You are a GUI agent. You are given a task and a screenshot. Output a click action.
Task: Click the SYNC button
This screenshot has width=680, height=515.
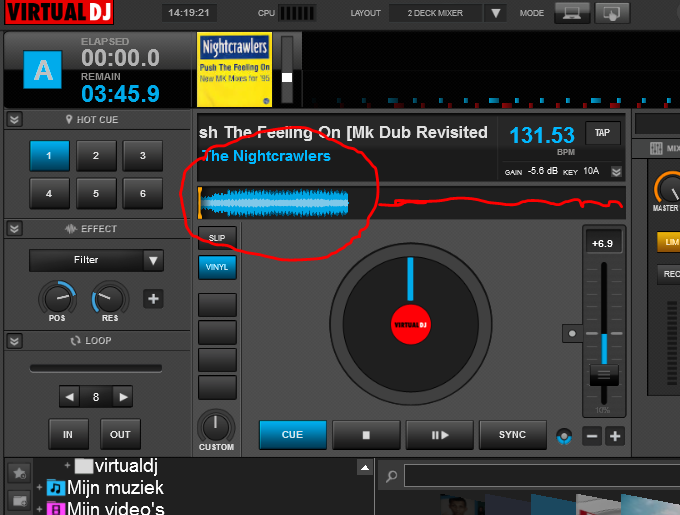[512, 434]
